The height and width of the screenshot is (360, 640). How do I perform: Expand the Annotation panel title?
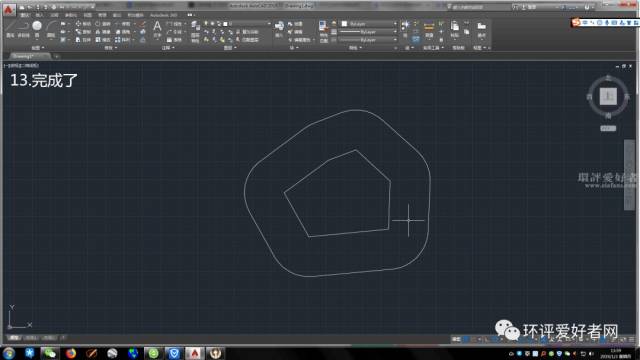pyautogui.click(x=168, y=48)
